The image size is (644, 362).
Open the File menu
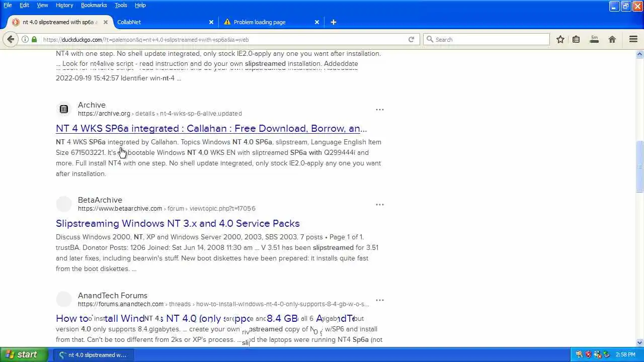tap(8, 5)
